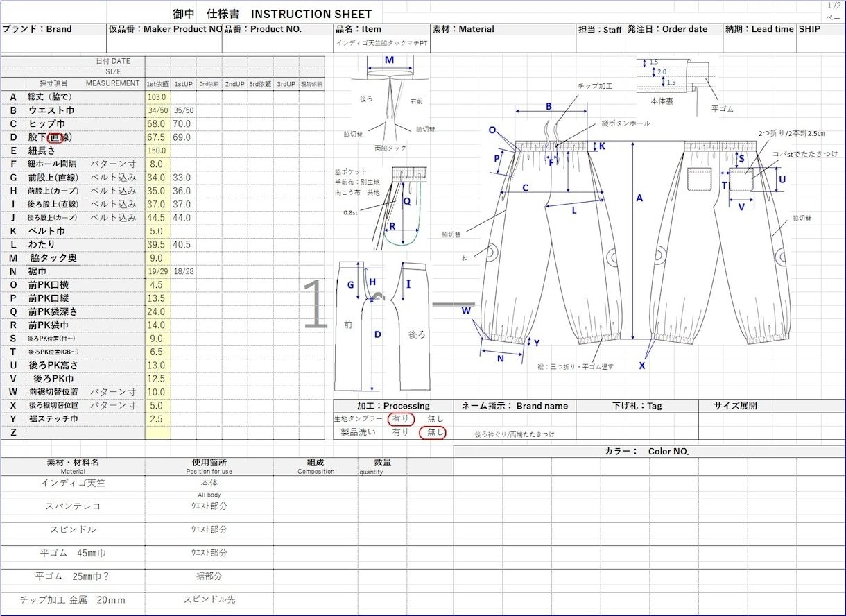Select material 'インディゴ天竺' in materials list
Image resolution: width=846 pixels, height=616 pixels.
[x=73, y=482]
